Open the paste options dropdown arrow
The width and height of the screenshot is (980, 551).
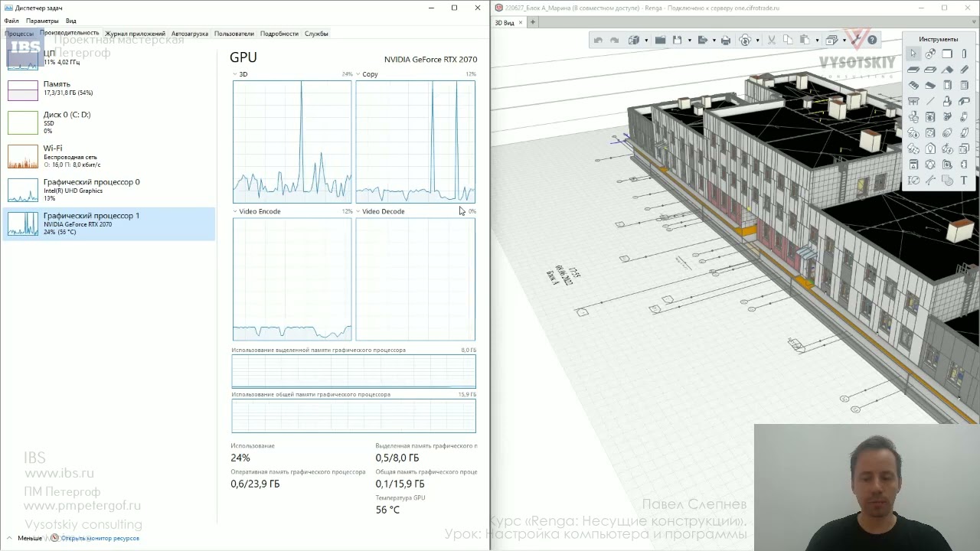click(818, 40)
